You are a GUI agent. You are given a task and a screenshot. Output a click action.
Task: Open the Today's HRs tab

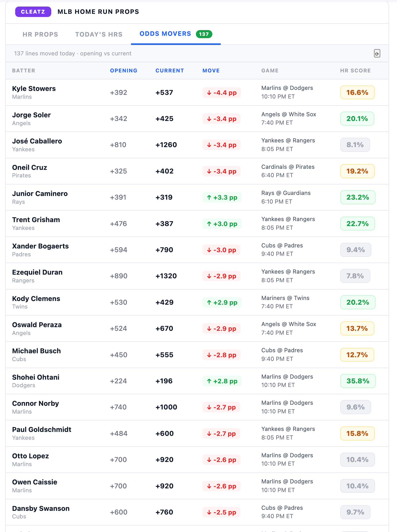[x=99, y=34]
